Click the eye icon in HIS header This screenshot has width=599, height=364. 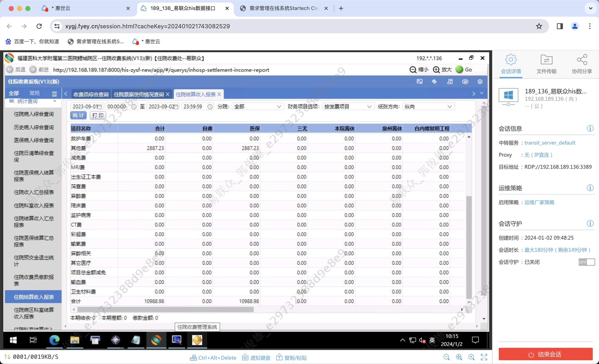click(465, 82)
